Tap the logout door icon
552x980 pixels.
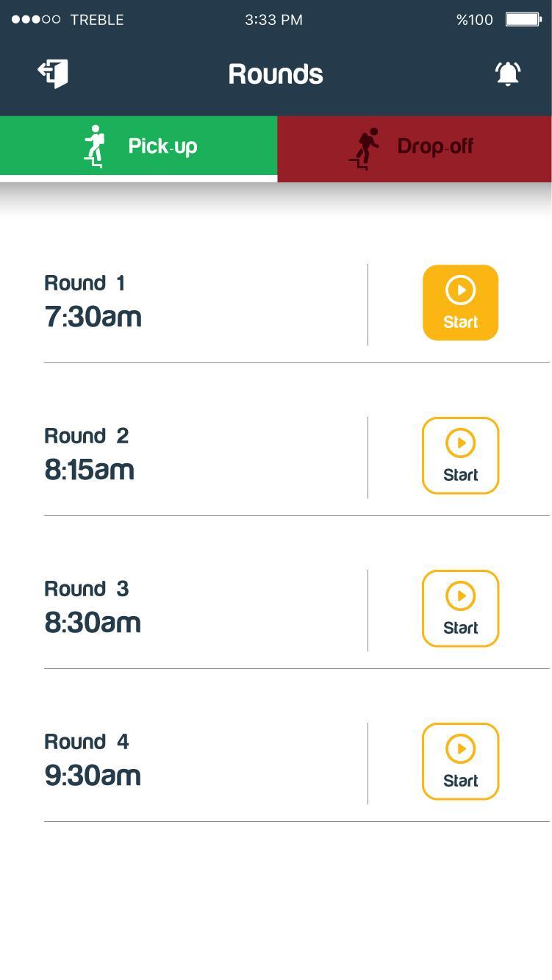[53, 73]
